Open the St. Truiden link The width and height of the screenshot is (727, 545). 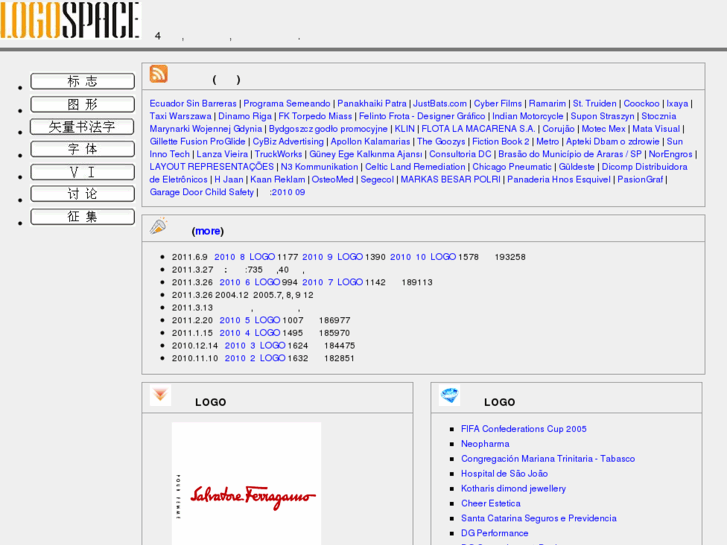tap(595, 103)
